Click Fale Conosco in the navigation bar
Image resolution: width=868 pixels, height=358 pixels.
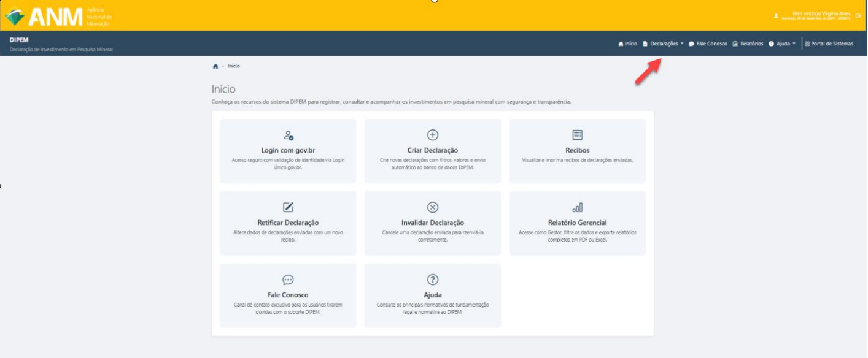[710, 44]
